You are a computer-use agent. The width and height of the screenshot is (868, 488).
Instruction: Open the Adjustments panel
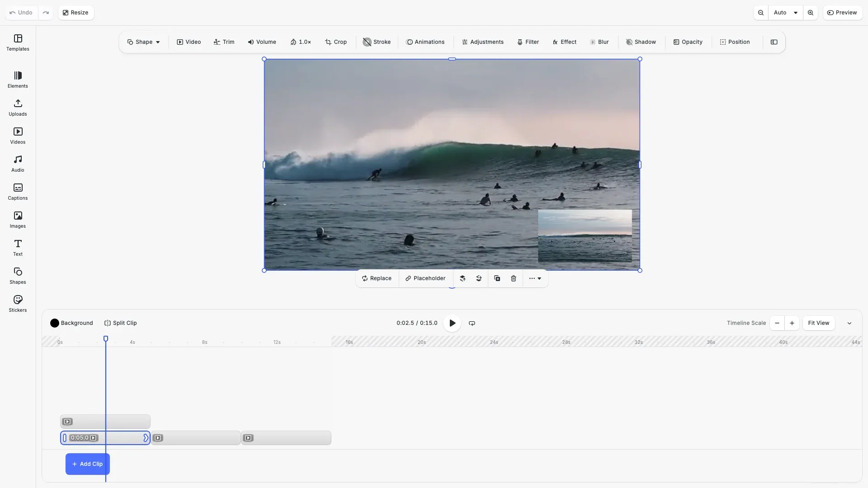point(482,42)
